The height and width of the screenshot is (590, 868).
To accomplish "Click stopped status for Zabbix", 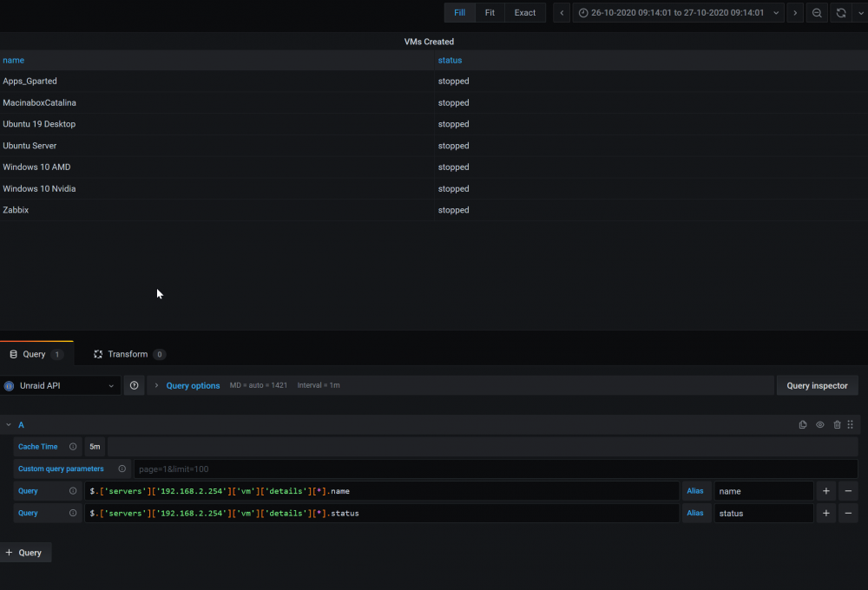I will click(453, 210).
